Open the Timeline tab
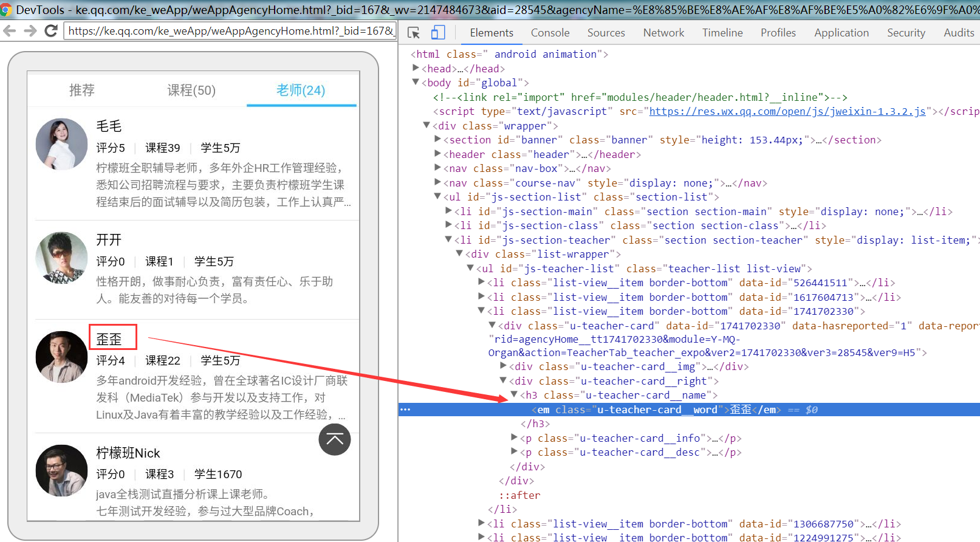 [x=722, y=33]
